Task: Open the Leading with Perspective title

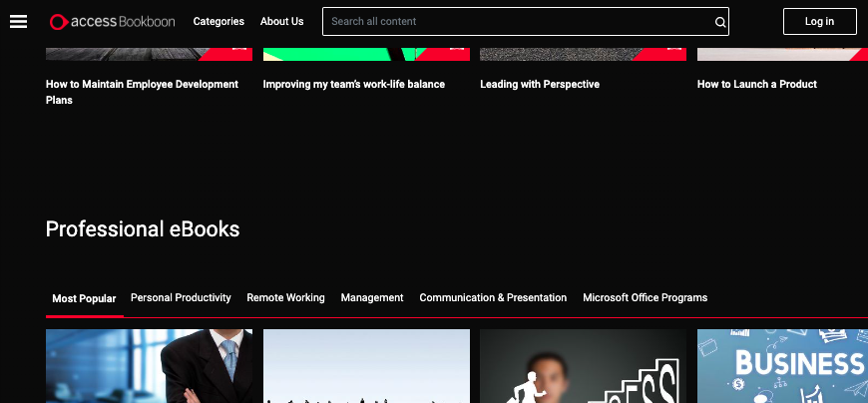Action: [x=540, y=85]
